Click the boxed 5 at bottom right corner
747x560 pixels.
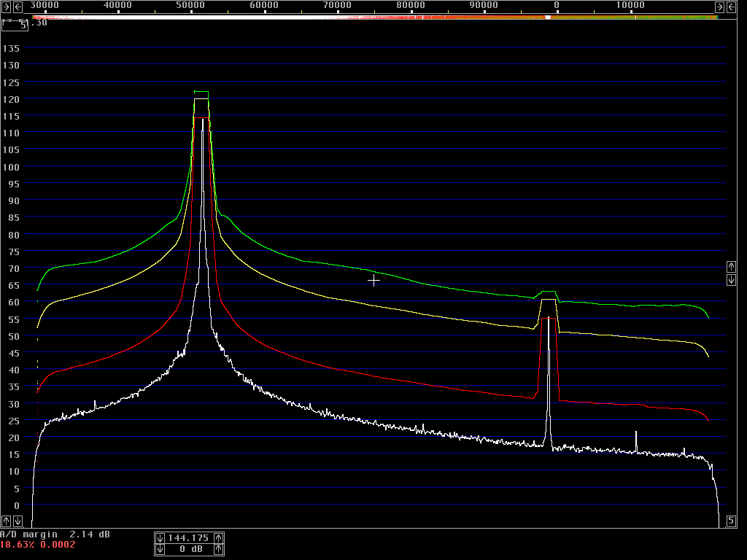tap(731, 521)
